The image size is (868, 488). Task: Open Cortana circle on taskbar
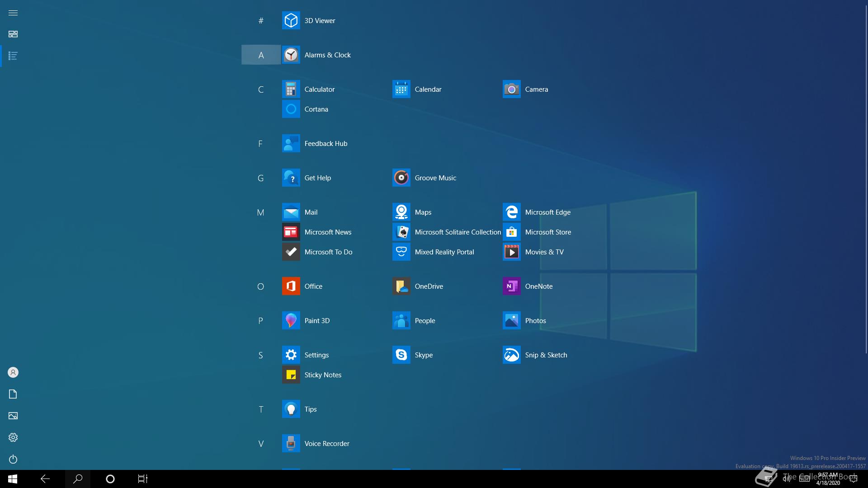[x=110, y=479]
